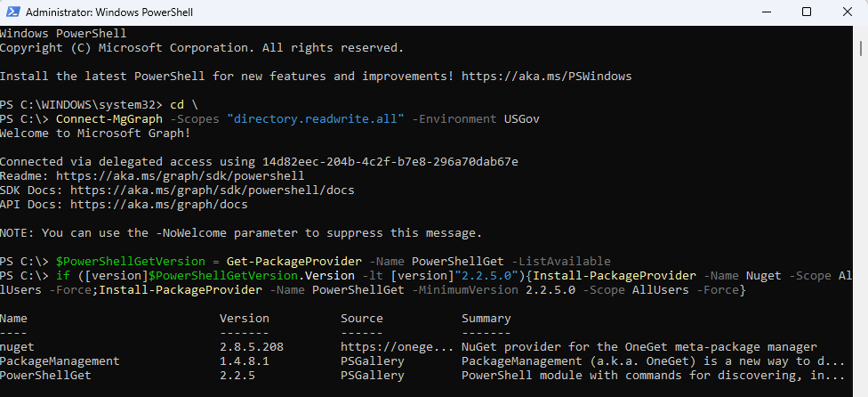The width and height of the screenshot is (868, 397).
Task: Click the SDK Docs URL ending in /docs
Action: click(212, 190)
